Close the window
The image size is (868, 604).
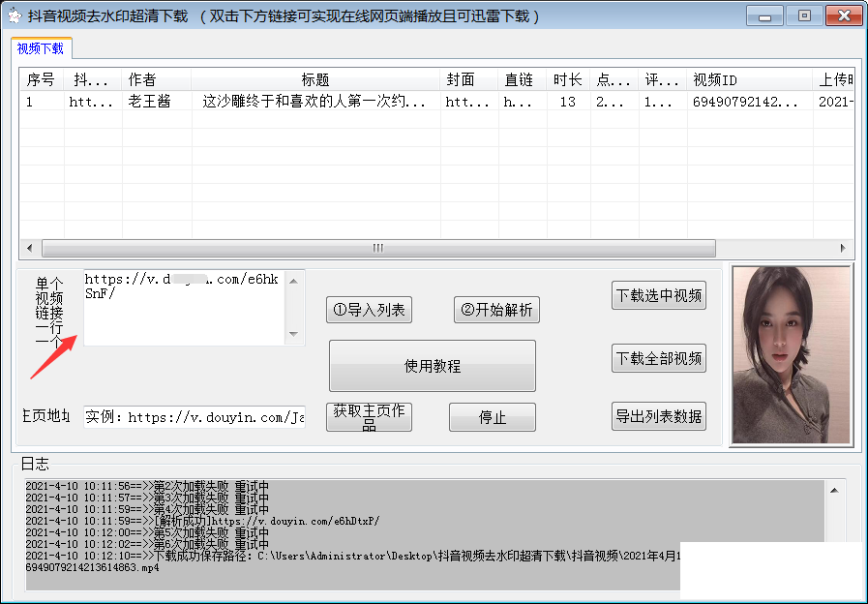pos(844,16)
